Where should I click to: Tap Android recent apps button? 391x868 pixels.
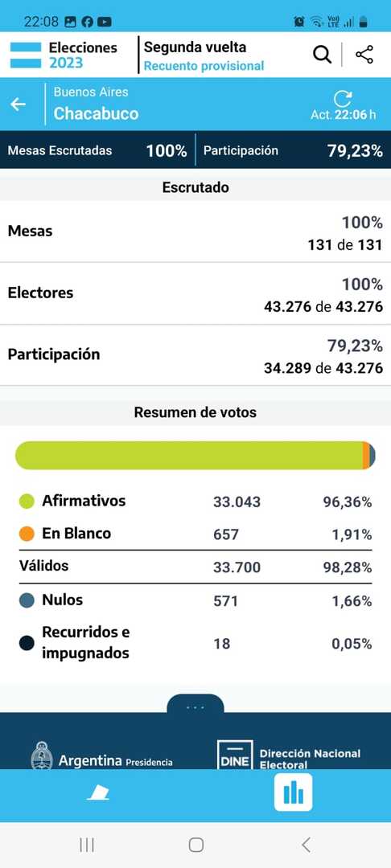click(x=87, y=844)
